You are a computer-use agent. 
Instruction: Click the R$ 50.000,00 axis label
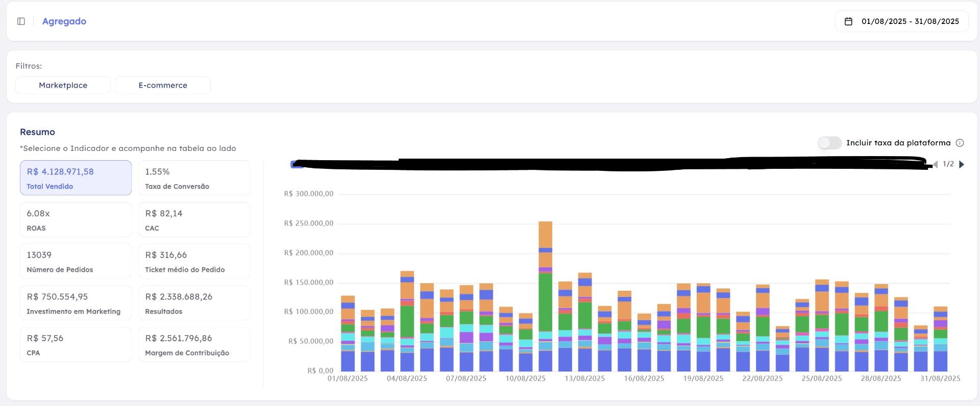click(x=311, y=341)
